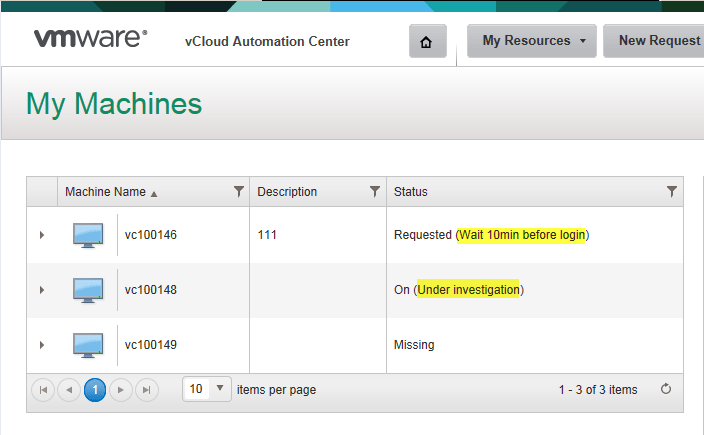Refresh the machines grid
Image resolution: width=704 pixels, height=435 pixels.
[666, 389]
